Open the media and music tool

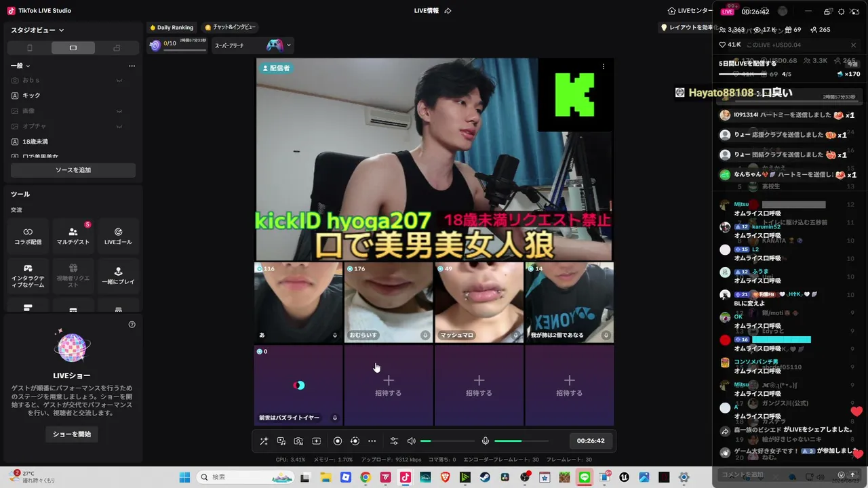click(x=281, y=441)
